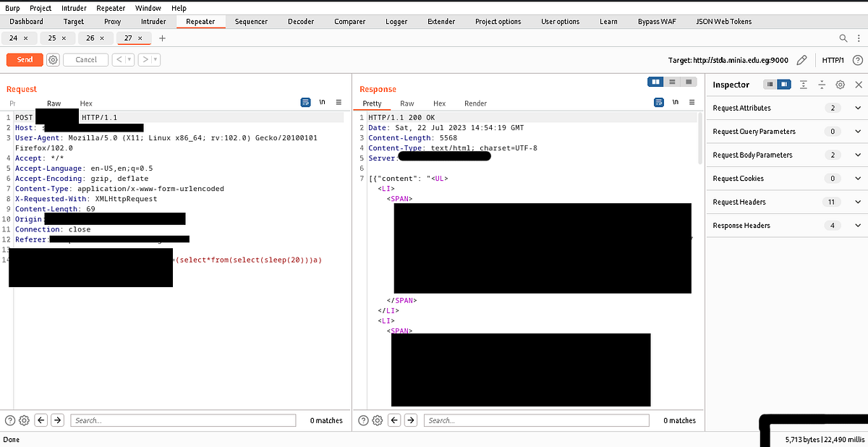The height and width of the screenshot is (447, 868).
Task: Click inside the Response search field
Action: click(x=536, y=420)
